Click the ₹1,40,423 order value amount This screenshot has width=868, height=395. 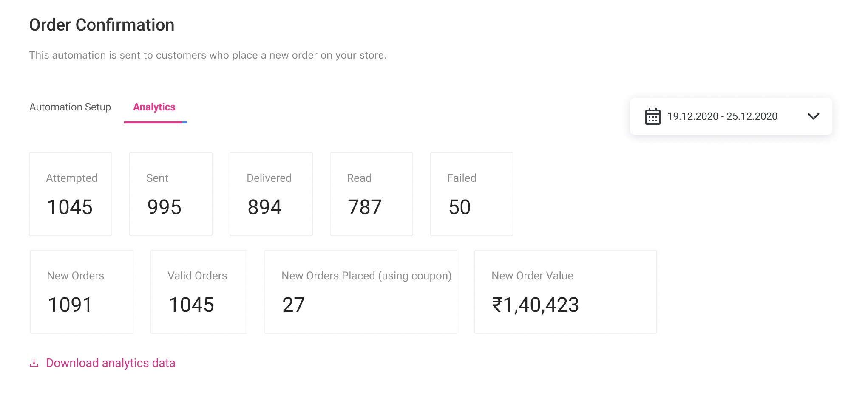click(x=535, y=305)
